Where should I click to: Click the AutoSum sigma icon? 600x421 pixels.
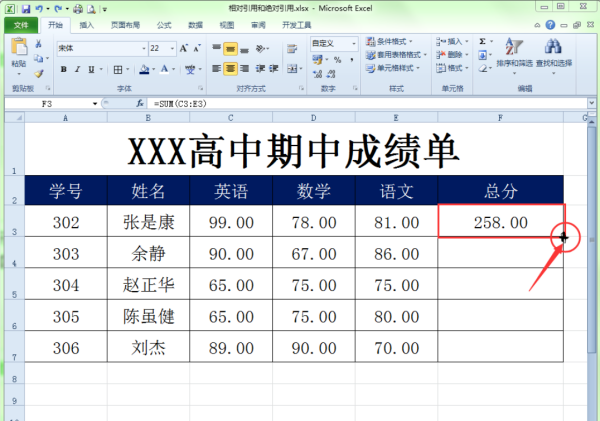pyautogui.click(x=482, y=43)
